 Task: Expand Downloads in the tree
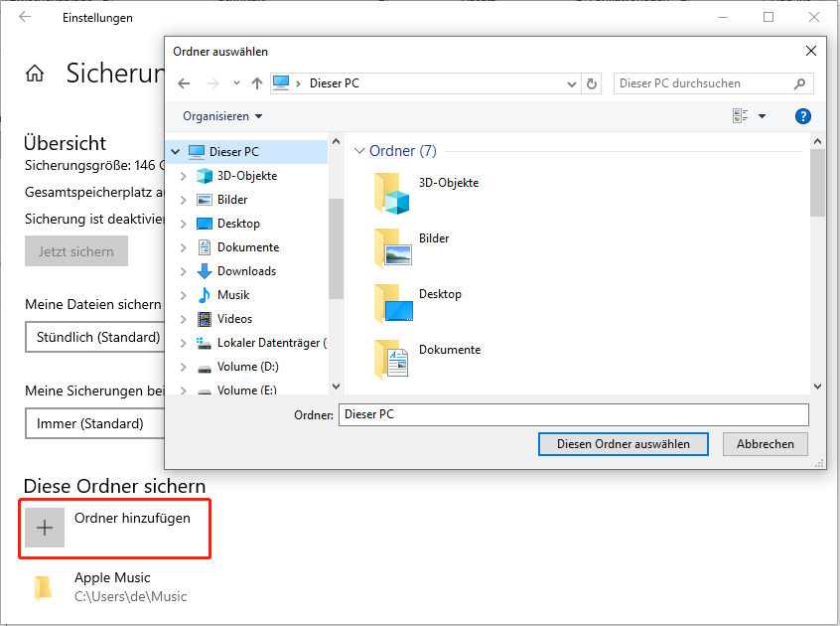184,271
